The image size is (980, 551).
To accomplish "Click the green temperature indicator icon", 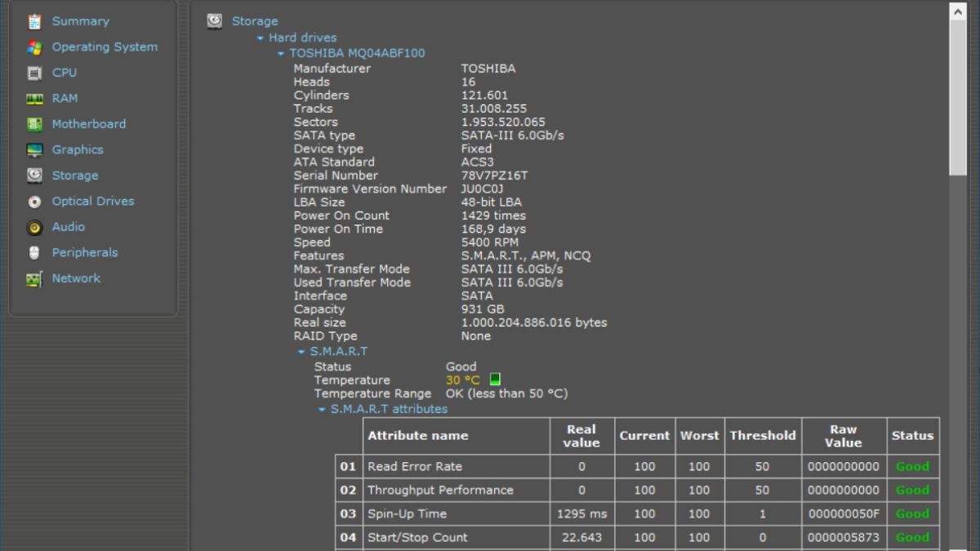I will click(495, 380).
